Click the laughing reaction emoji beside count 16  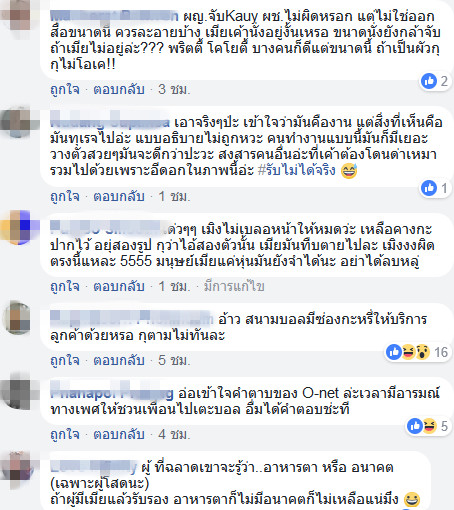tap(409, 352)
